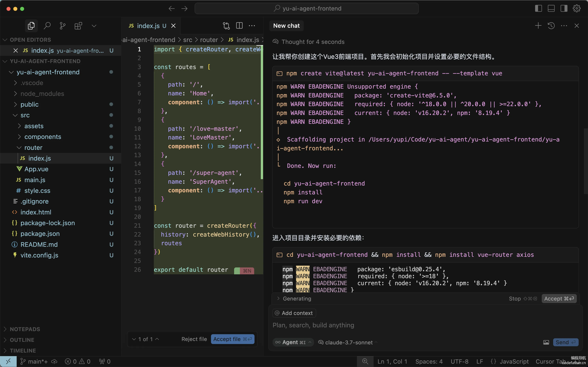This screenshot has width=588, height=367.
Task: Start a new chat with plus icon
Action: pyautogui.click(x=538, y=26)
